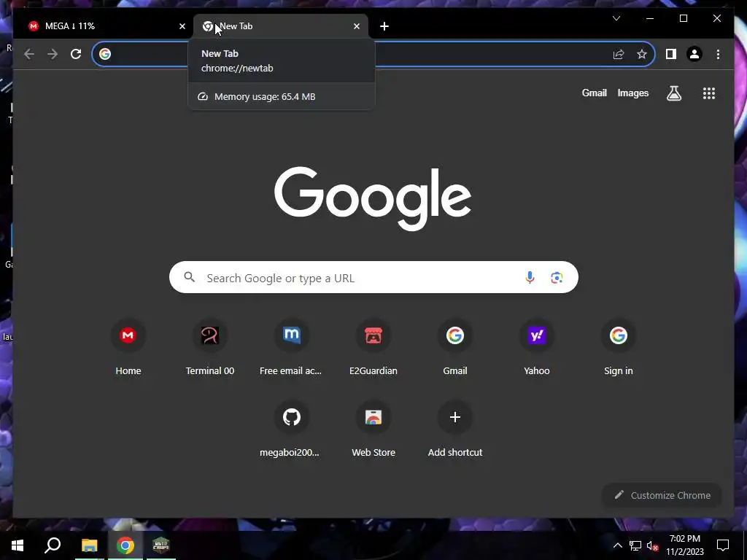Image resolution: width=747 pixels, height=560 pixels.
Task: Open the Sign in shortcut
Action: click(619, 348)
